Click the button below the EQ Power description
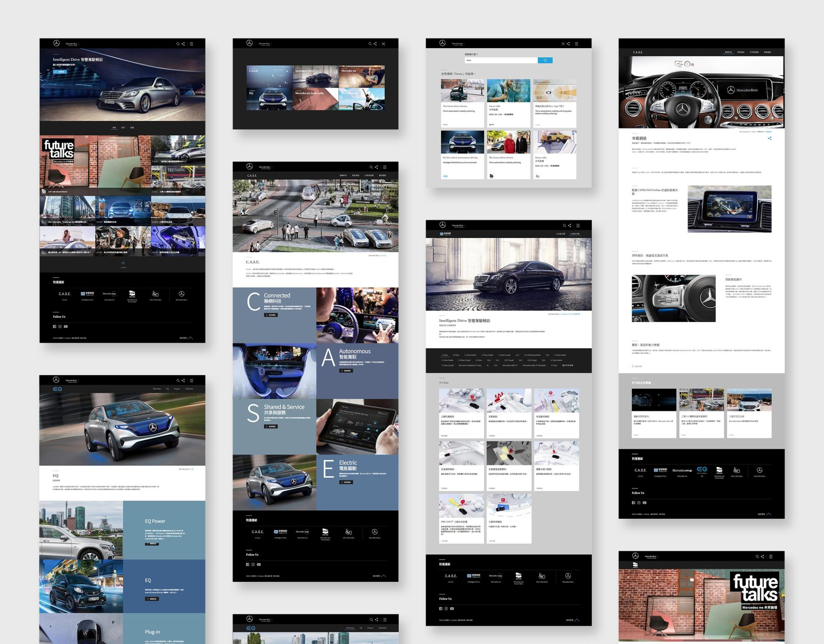Screen dimensions: 824x644 (x=152, y=544)
